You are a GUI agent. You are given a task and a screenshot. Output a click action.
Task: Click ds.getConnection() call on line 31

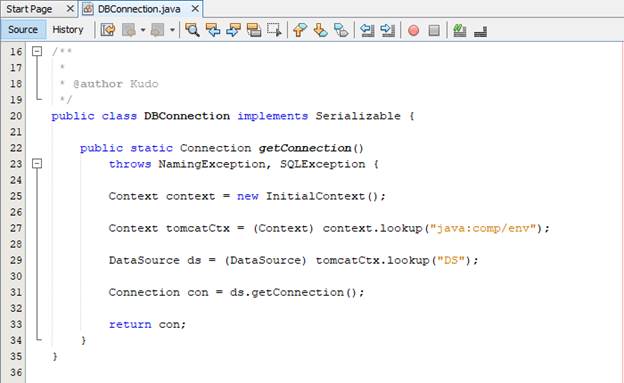click(294, 292)
